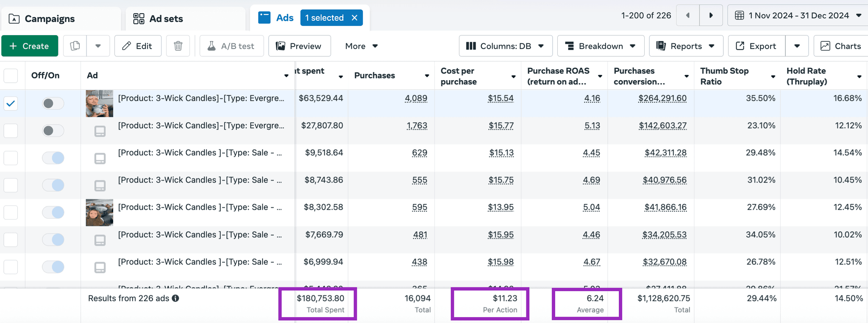
Task: Check the box for $9,518.64 ad row
Action: (x=11, y=158)
